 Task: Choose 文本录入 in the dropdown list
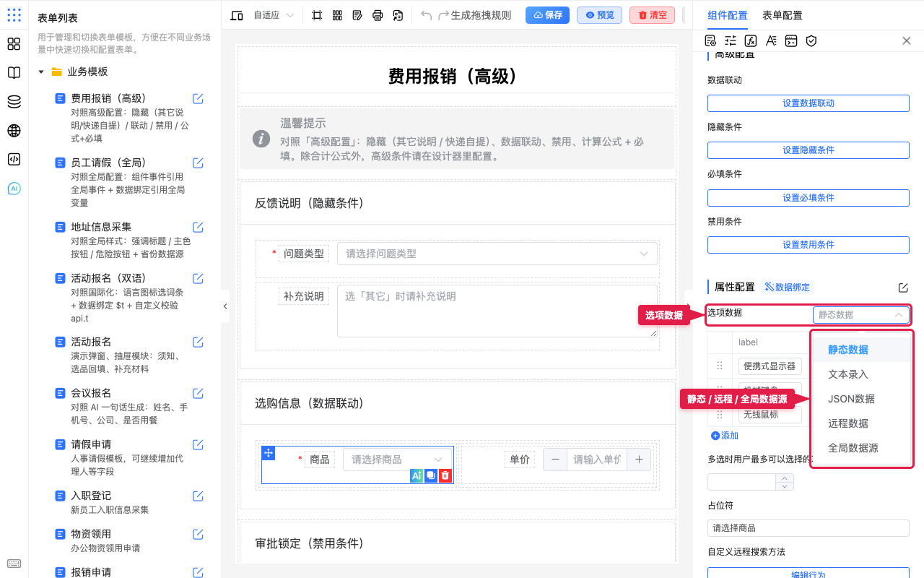[848, 374]
